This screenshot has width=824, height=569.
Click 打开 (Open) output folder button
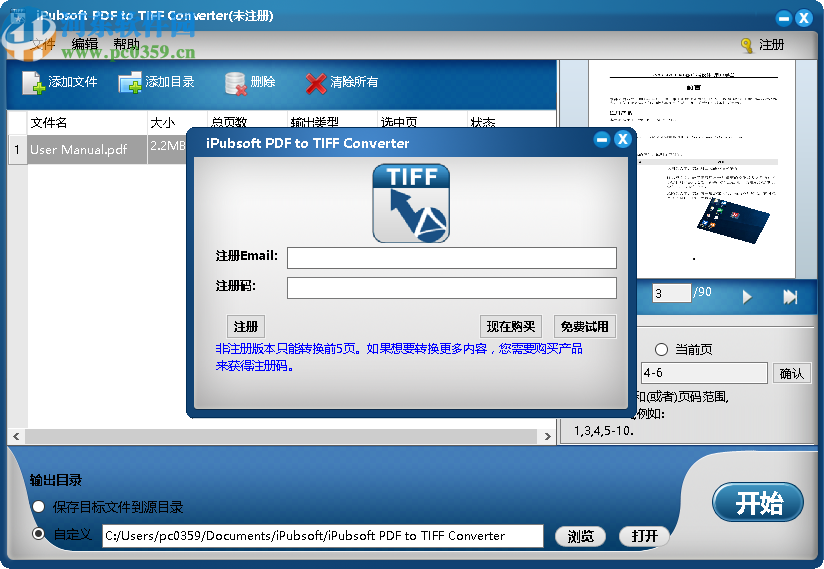644,536
